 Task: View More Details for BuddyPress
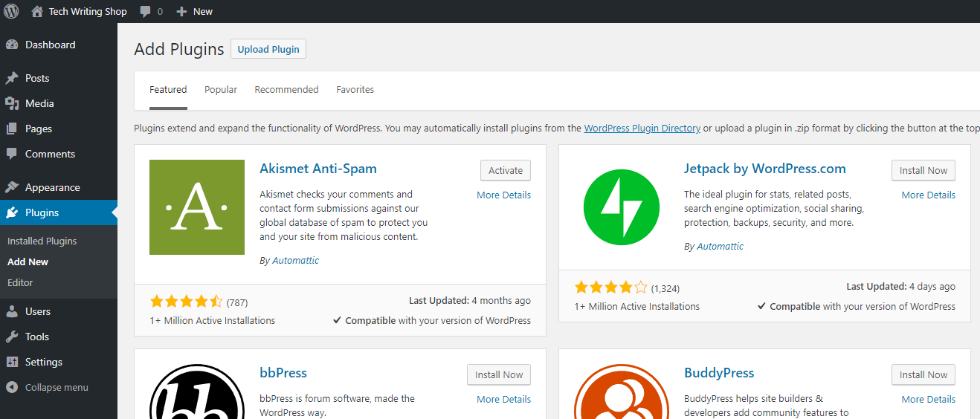pyautogui.click(x=929, y=400)
